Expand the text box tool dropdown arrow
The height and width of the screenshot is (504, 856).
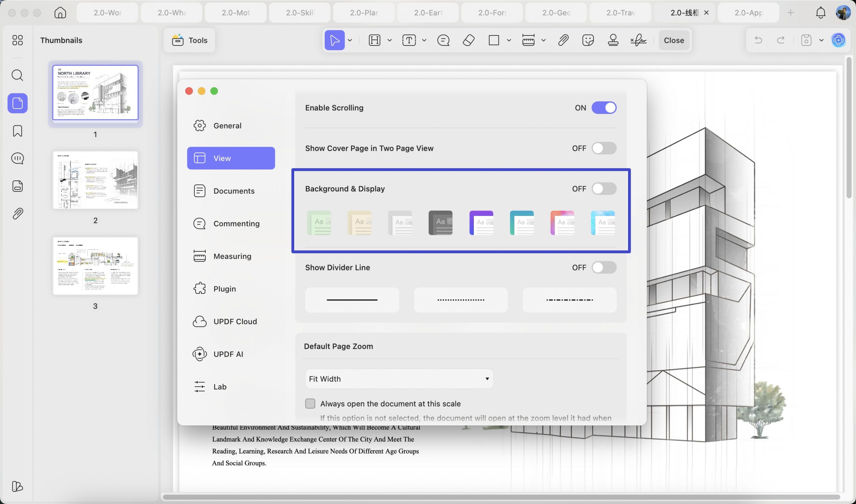point(424,40)
